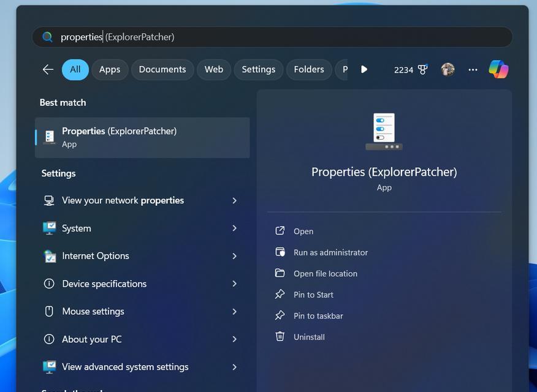Click the 2234 rewards points count

click(403, 70)
